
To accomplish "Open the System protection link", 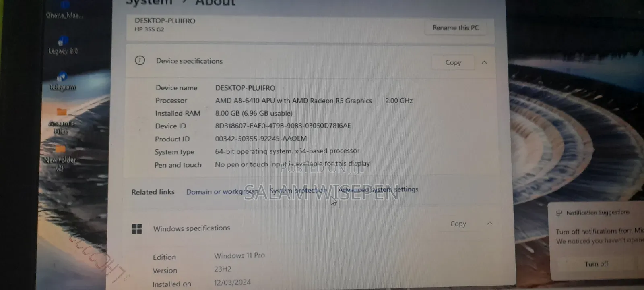I will click(298, 190).
